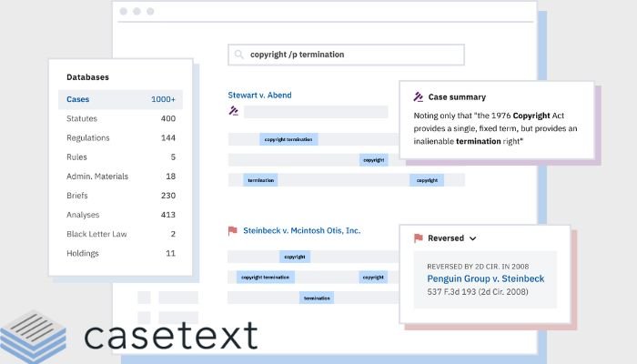The image size is (637, 364).
Task: Open the Penguin Group v. Steinbeck link
Action: [x=485, y=278]
